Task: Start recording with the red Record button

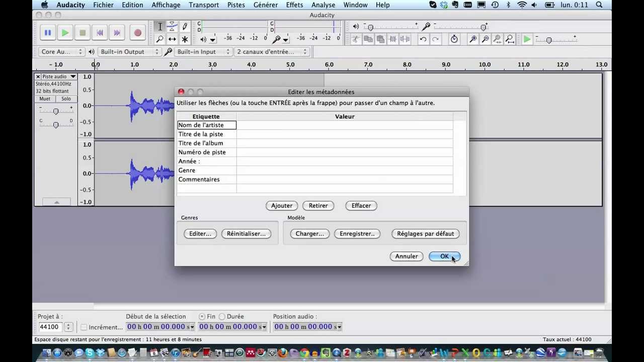Action: 137,33
